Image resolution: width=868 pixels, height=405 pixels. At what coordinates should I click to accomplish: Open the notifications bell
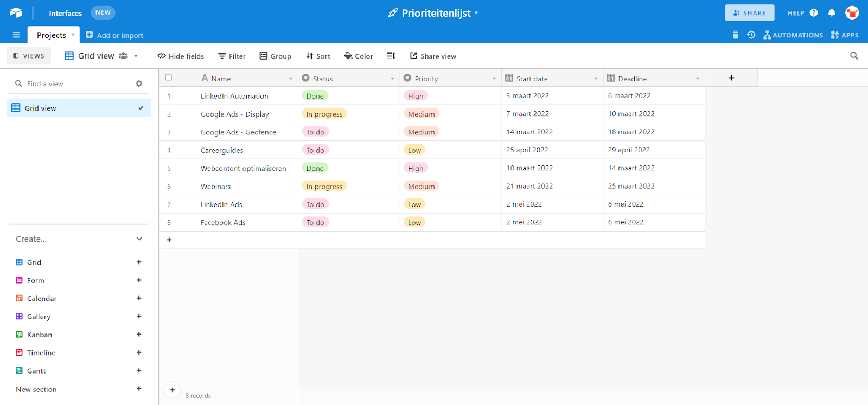coord(832,13)
